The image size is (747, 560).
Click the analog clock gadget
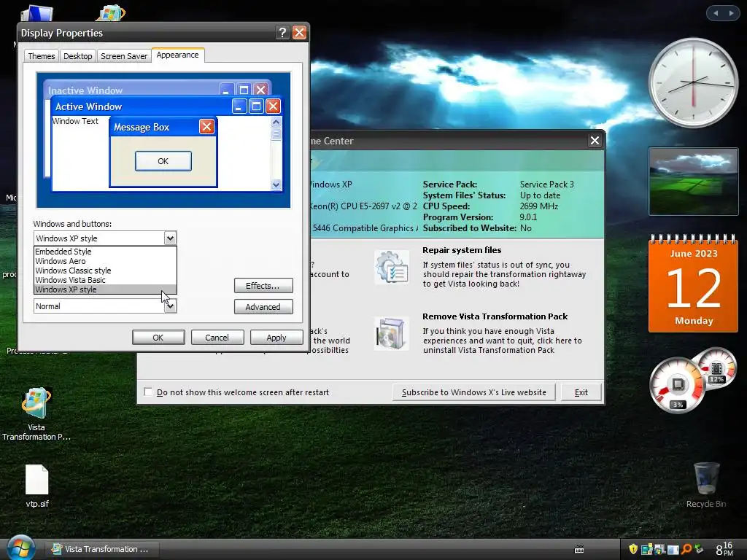(x=693, y=83)
